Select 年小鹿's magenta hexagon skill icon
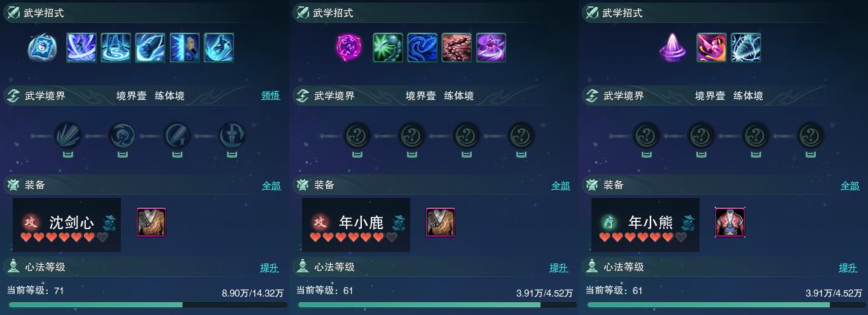Image resolution: width=868 pixels, height=315 pixels. click(x=348, y=48)
